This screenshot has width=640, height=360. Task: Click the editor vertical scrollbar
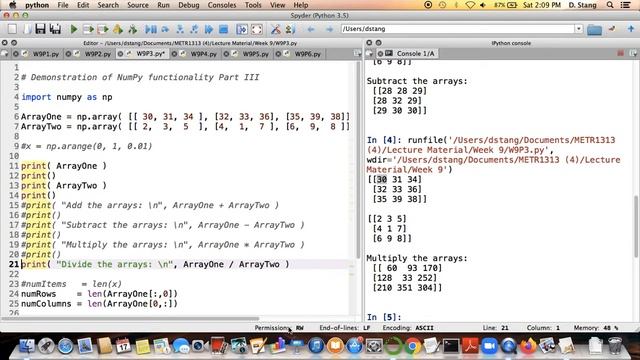(358, 159)
